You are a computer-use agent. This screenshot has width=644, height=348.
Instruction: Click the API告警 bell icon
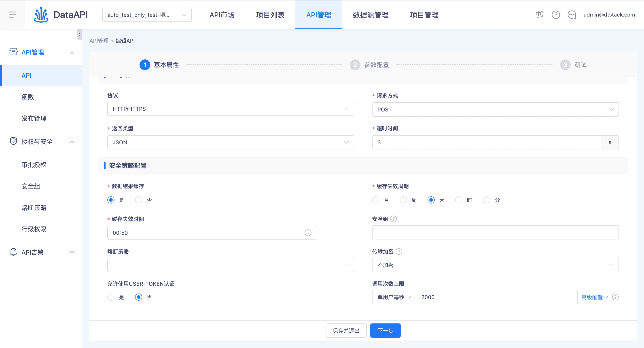click(13, 252)
